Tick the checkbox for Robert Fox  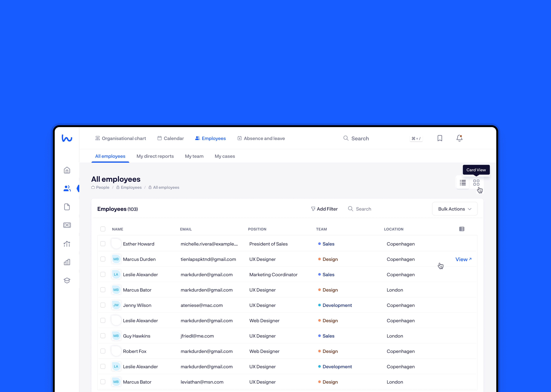103,351
